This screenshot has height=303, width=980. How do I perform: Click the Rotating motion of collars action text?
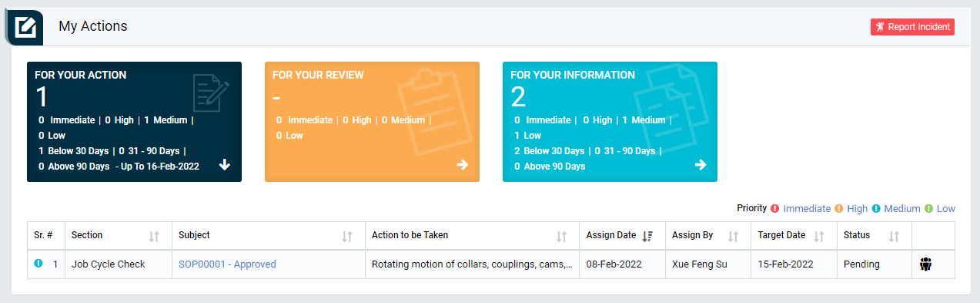(472, 264)
